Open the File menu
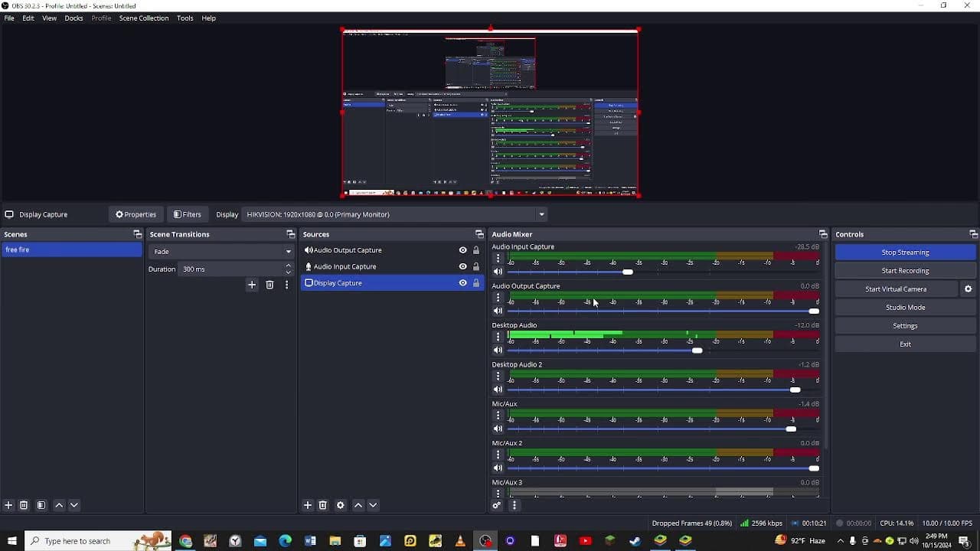The image size is (980, 551). click(9, 18)
